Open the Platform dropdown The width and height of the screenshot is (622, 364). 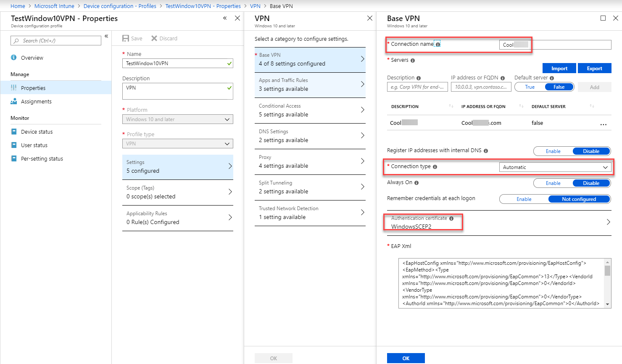[177, 119]
